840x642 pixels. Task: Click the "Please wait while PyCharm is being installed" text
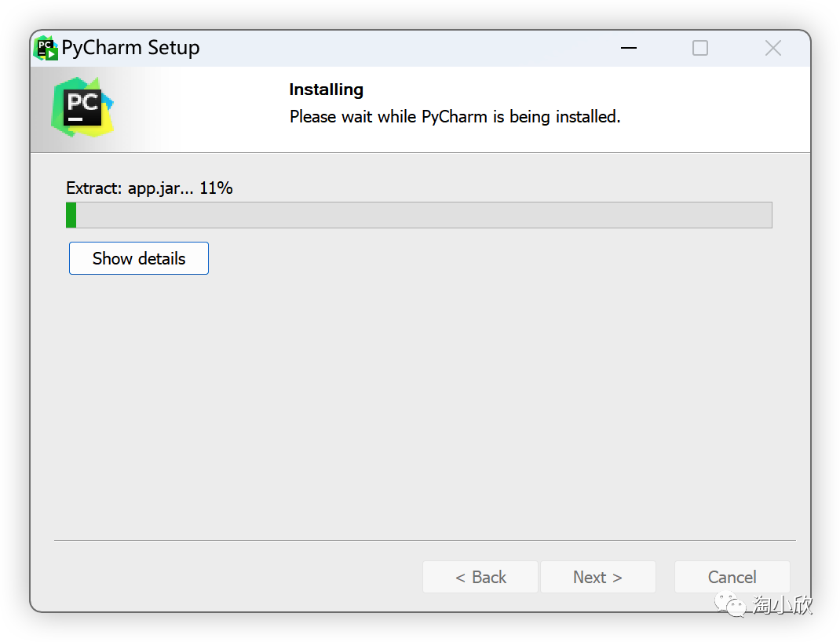(x=455, y=117)
